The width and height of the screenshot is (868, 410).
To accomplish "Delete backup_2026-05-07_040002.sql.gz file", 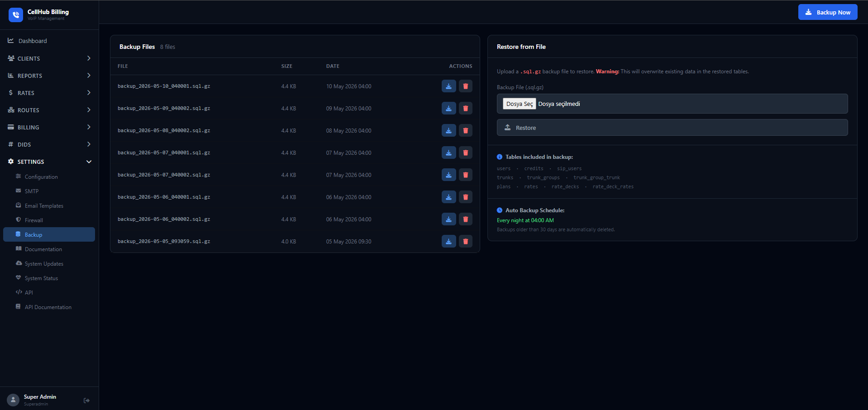I will click(x=465, y=175).
